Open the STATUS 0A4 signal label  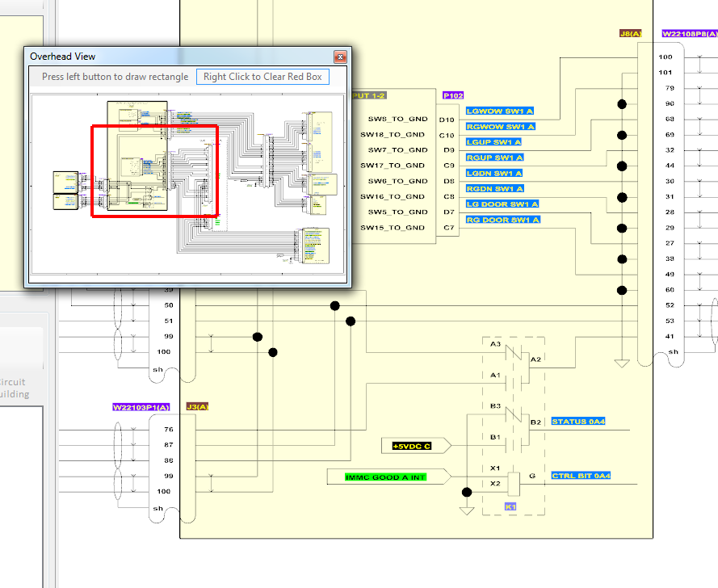tap(578, 422)
